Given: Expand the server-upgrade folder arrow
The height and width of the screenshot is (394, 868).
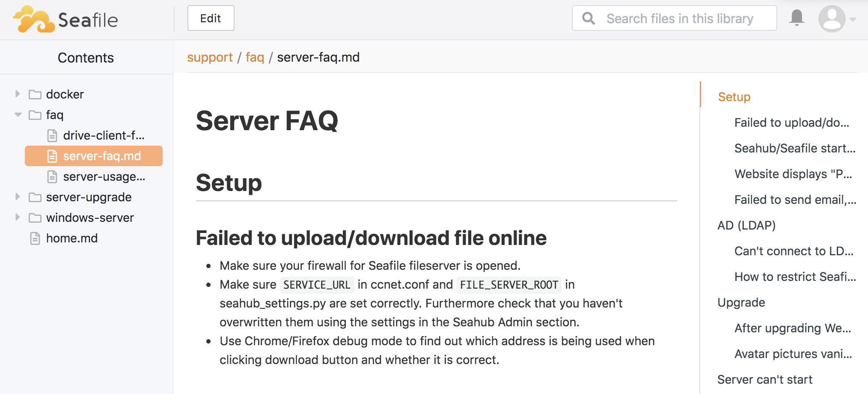Looking at the screenshot, I should pyautogui.click(x=18, y=197).
